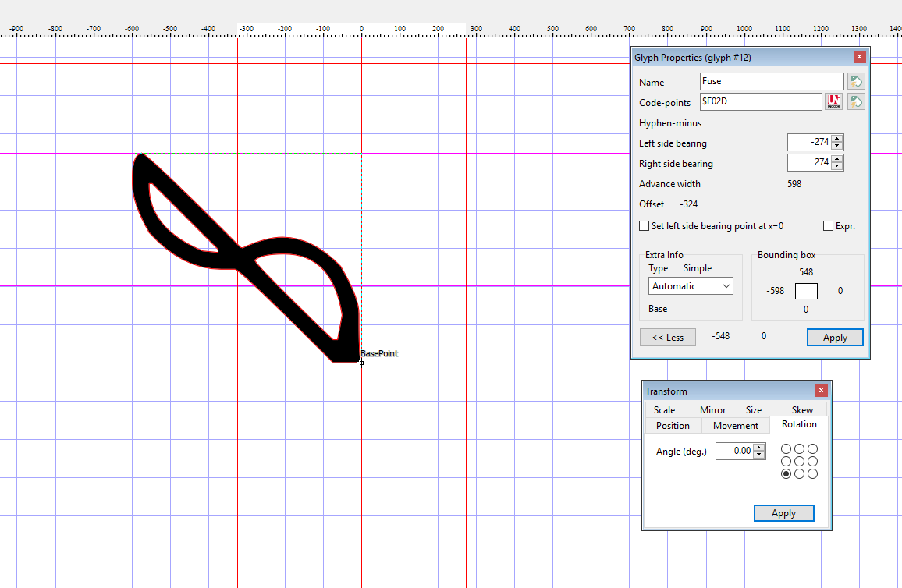
Task: Click the Bounding box white square
Action: (x=806, y=291)
